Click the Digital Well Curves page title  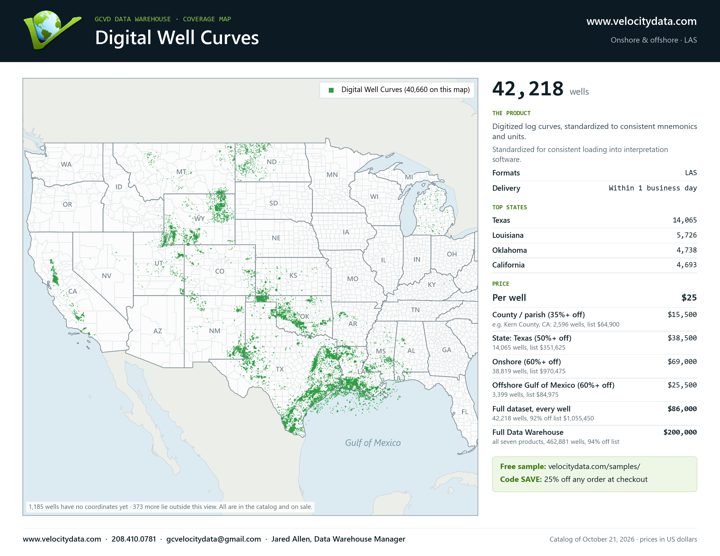[177, 38]
